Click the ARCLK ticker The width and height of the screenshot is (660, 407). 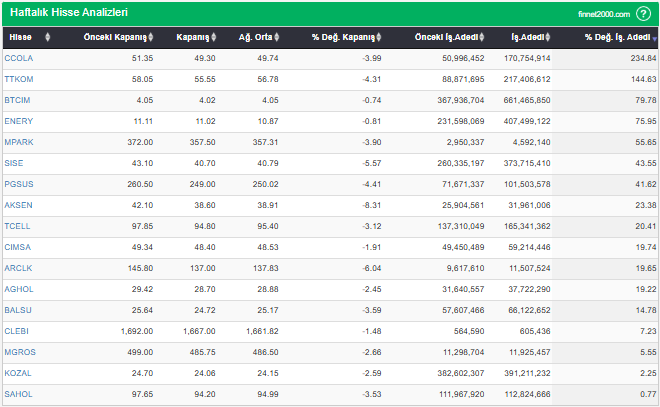click(x=18, y=268)
